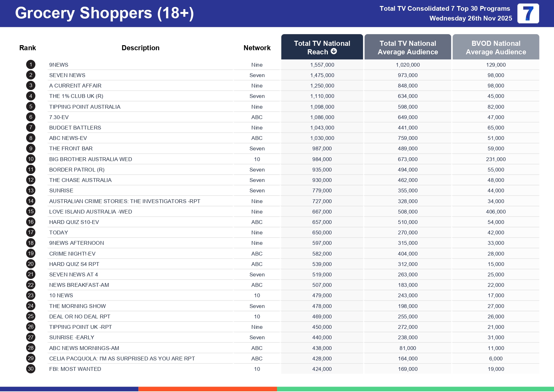Select the BIG BROTHER AUSTRALIA WED program row
The image size is (554, 392).
point(90,159)
